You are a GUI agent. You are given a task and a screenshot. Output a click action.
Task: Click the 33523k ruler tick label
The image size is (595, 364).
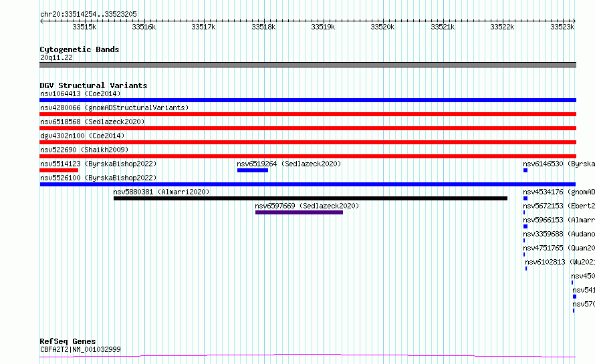pos(562,27)
